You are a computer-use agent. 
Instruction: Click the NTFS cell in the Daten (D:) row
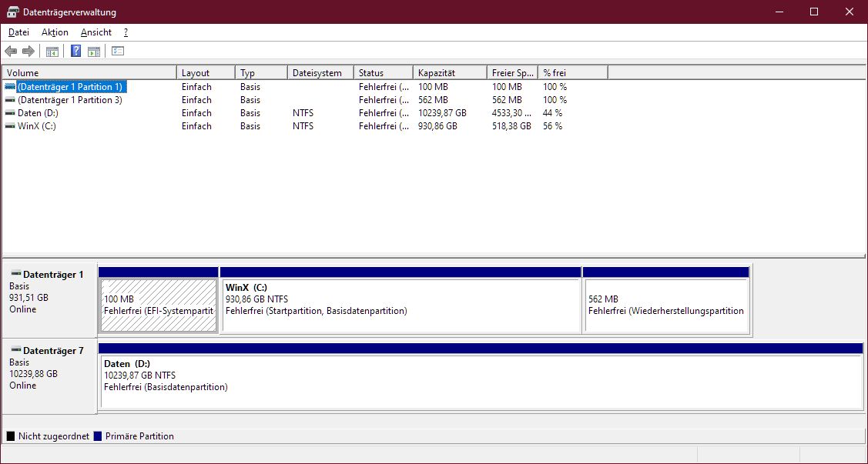tap(303, 113)
